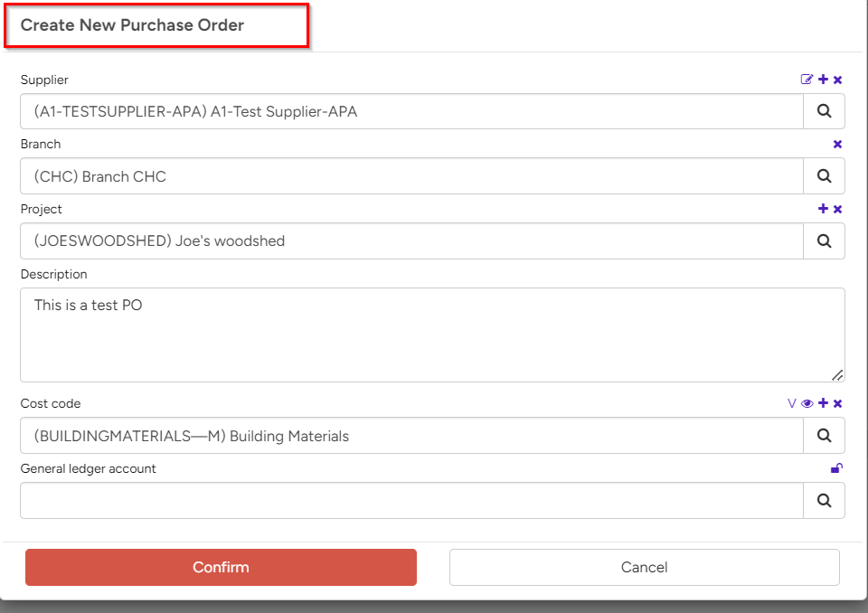This screenshot has height=613, width=868.
Task: Open the Supplier search magnifier
Action: pos(824,110)
